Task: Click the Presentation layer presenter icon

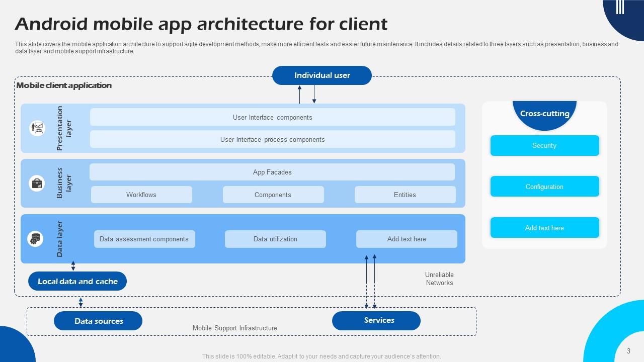Action: pos(37,128)
